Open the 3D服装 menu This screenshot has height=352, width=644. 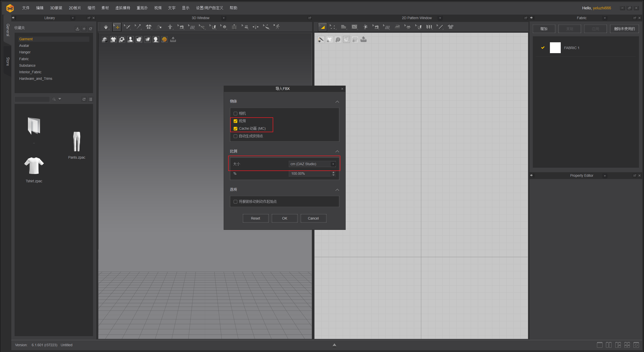point(56,8)
